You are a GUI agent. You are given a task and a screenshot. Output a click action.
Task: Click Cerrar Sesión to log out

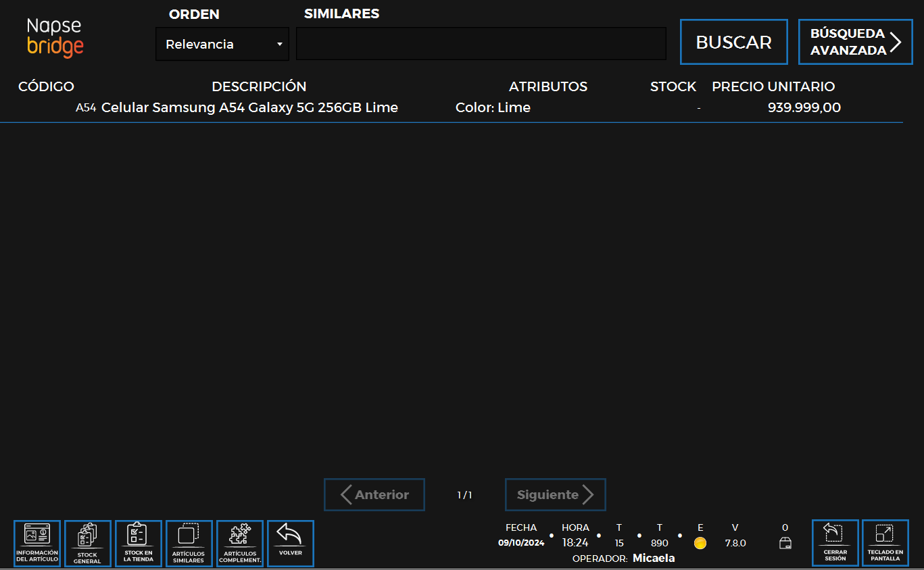tap(835, 543)
